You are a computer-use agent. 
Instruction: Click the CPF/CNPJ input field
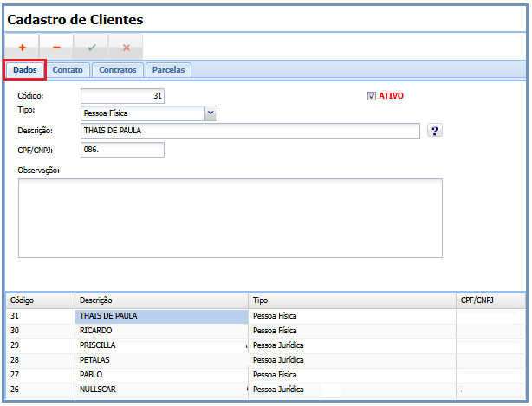[x=122, y=150]
